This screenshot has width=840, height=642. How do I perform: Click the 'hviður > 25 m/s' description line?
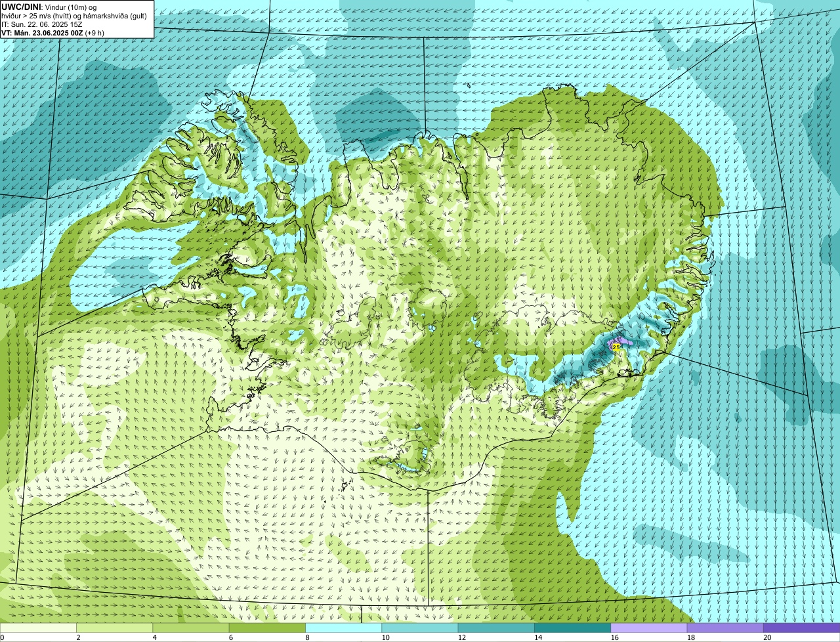pyautogui.click(x=73, y=15)
